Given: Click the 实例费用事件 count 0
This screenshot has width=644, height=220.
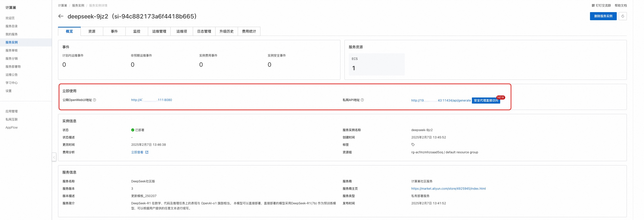Looking at the screenshot, I should point(201,65).
